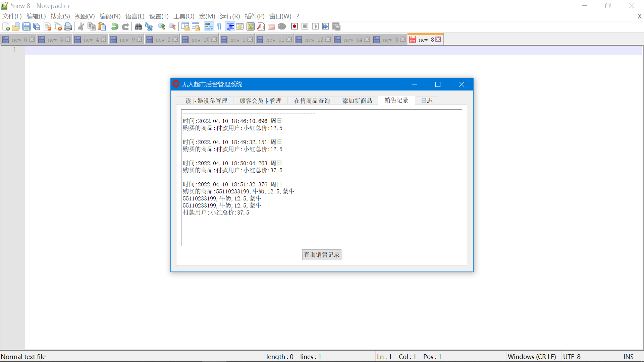644x362 pixels.
Task: Open Folder as Workspace icon
Action: (271, 26)
